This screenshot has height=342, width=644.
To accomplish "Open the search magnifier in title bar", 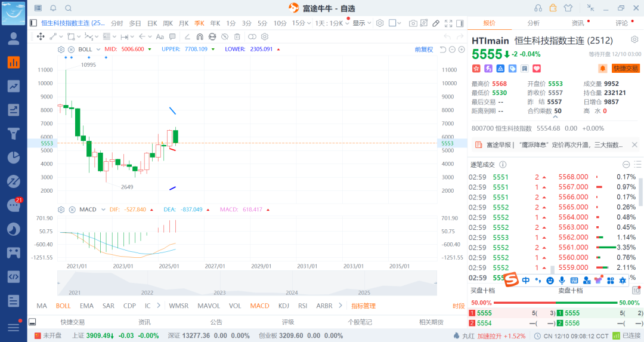I will pos(69,8).
